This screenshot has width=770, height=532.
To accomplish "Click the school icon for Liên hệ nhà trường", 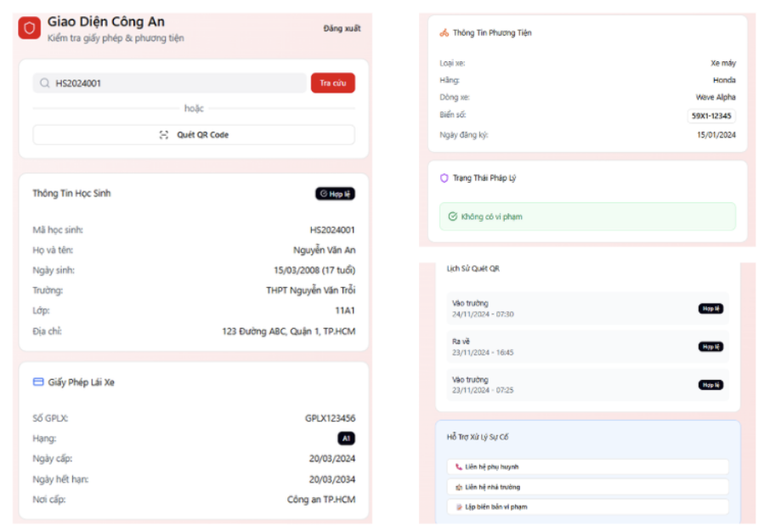I will click(x=459, y=487).
